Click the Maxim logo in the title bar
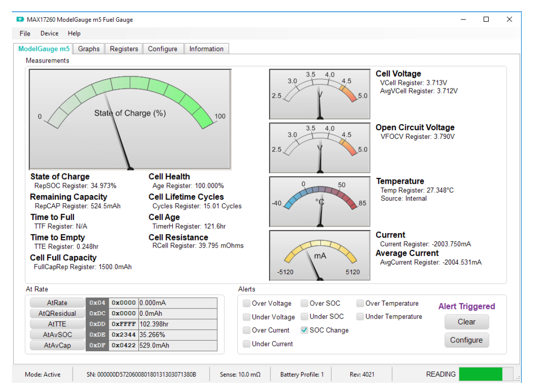The image size is (534, 392). pos(19,20)
